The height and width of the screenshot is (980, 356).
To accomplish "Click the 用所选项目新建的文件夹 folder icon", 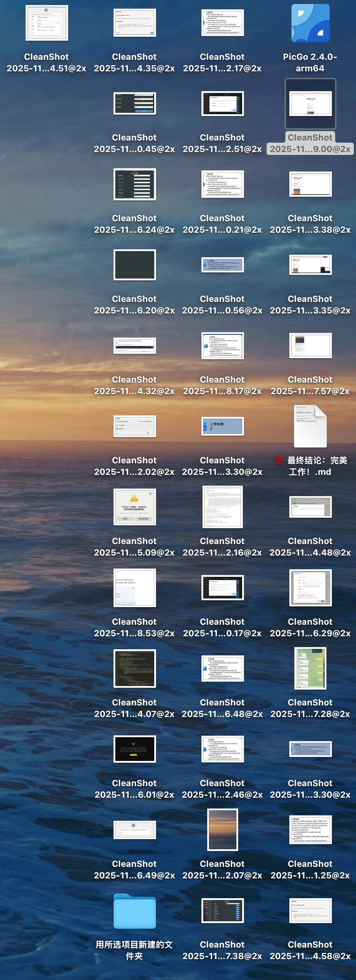I will 134,911.
